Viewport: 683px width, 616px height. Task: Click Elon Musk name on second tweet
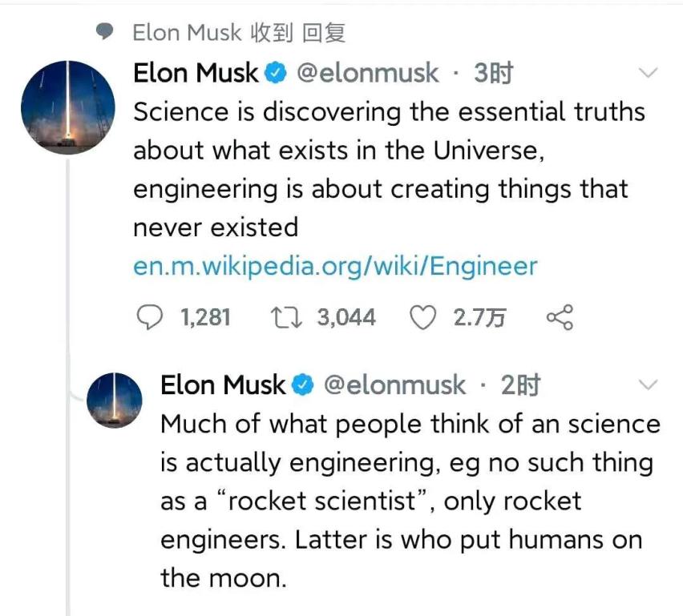[223, 384]
